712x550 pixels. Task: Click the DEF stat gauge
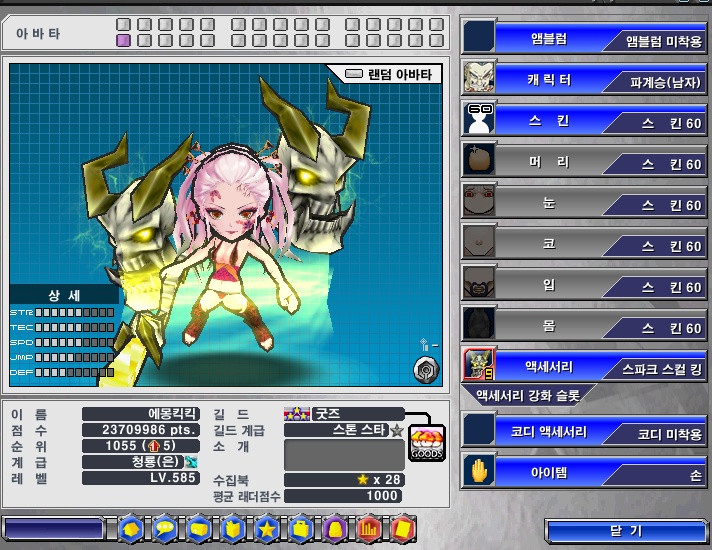pyautogui.click(x=74, y=372)
